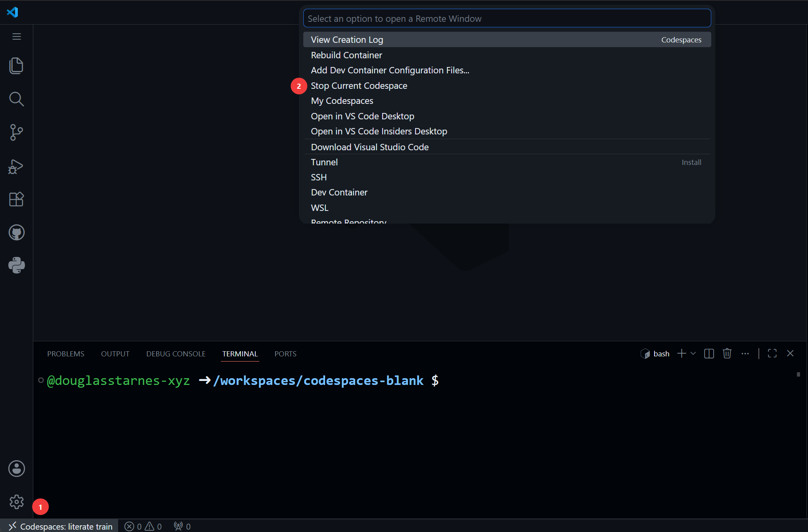Choose Rebuild Container option
The image size is (808, 532).
coord(507,55)
